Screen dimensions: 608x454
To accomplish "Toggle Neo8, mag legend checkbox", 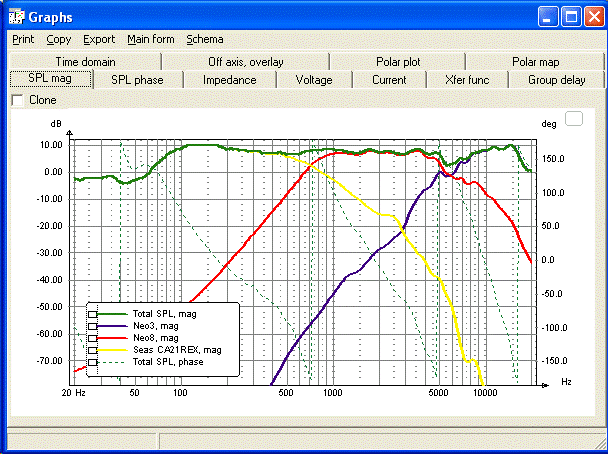I will click(92, 338).
